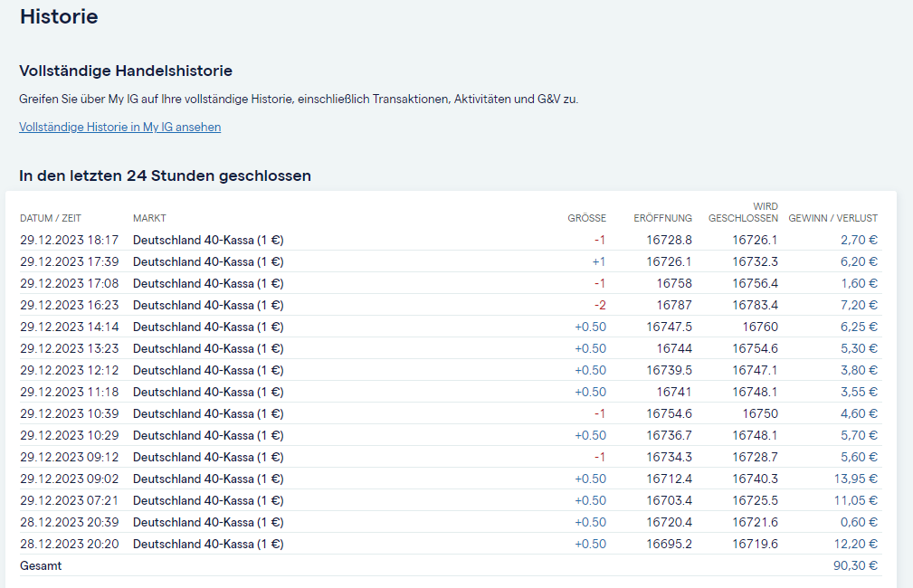
Task: Select the trade closed at 16:23 with size -2
Action: coord(69,305)
